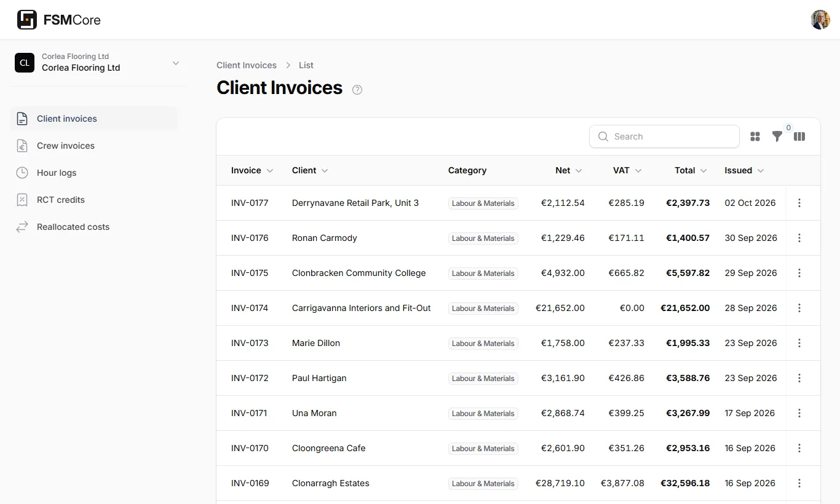Screen dimensions: 840x504
Task: Click the List breadcrumb
Action: click(306, 65)
